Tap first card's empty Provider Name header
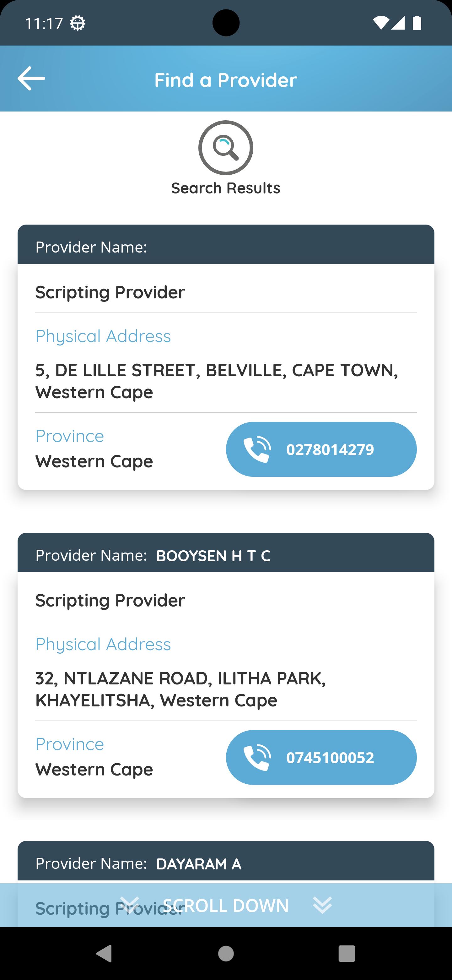The image size is (452, 980). tap(226, 244)
